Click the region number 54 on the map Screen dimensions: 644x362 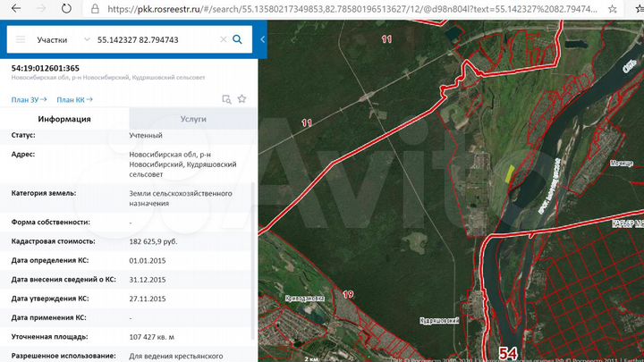pos(508,353)
